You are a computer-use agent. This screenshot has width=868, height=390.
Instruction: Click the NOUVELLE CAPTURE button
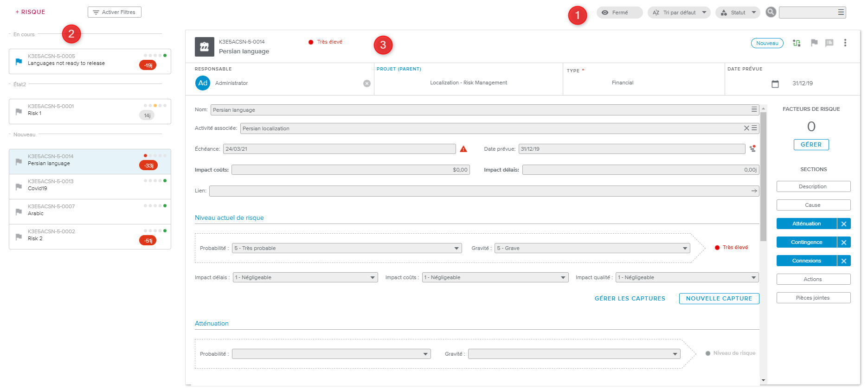coord(719,299)
